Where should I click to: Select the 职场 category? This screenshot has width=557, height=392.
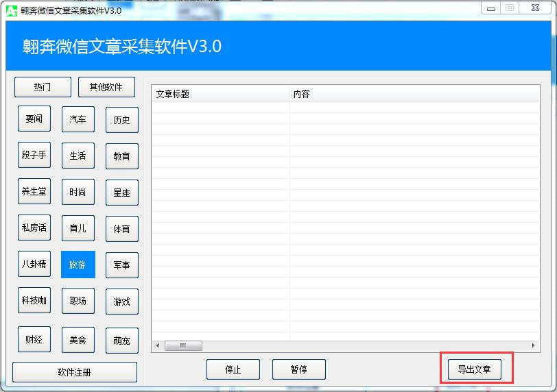pyautogui.click(x=78, y=301)
